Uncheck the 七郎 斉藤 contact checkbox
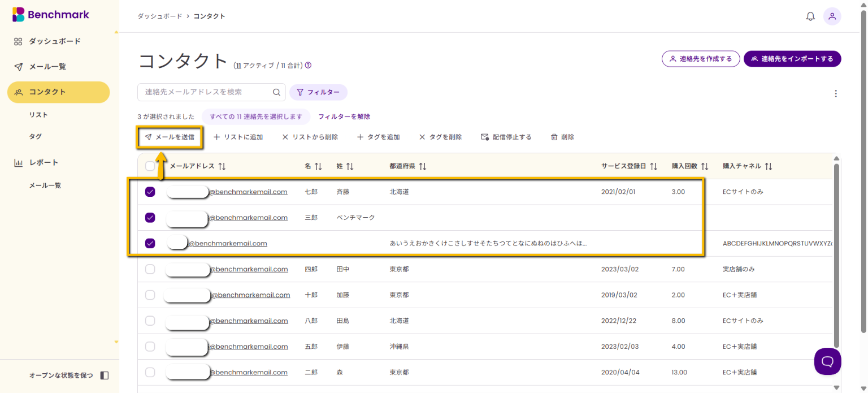Screen dimensions: 868x393 [x=150, y=192]
